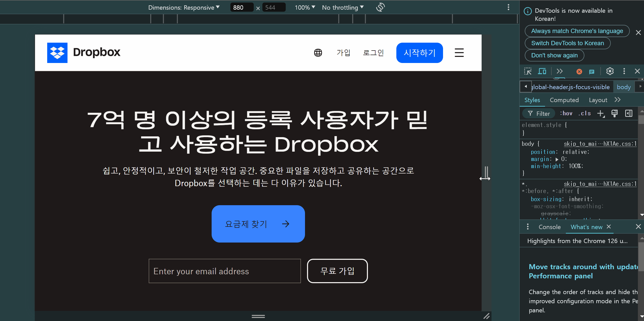Toggle the device toolbar icon
Screen dimensions: 644x321
[542, 71]
